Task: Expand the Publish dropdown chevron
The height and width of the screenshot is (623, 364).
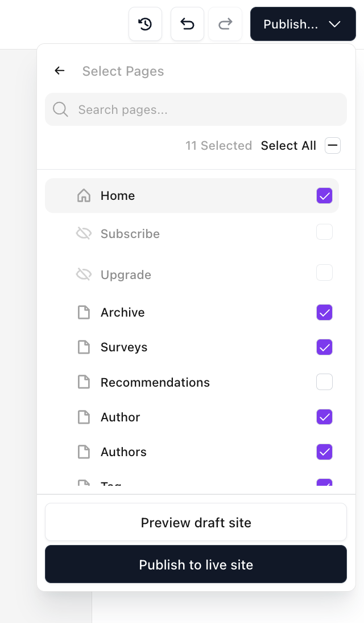Action: tap(334, 24)
